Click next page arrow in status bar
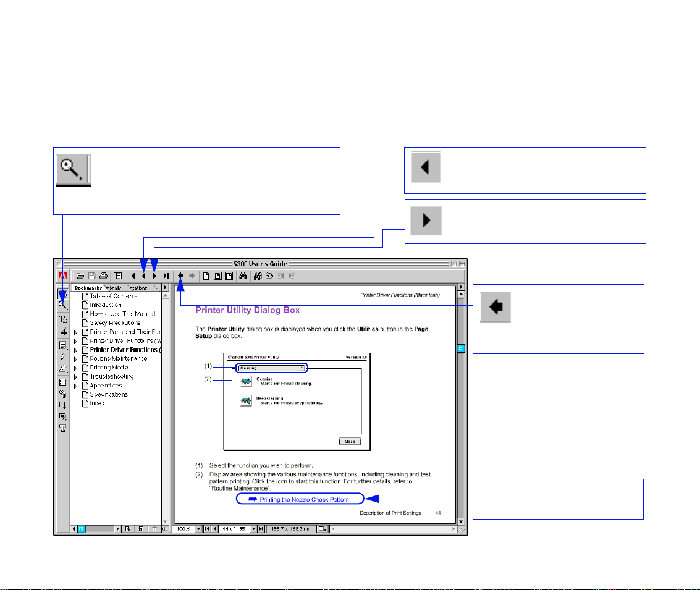 (x=253, y=529)
